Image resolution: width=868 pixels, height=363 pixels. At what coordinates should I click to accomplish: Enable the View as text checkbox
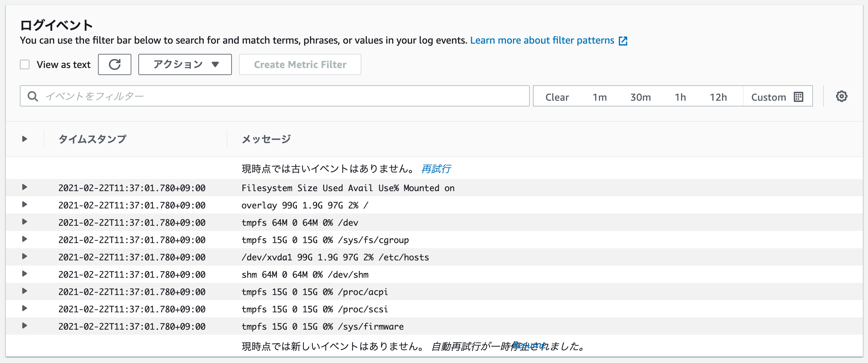point(25,64)
